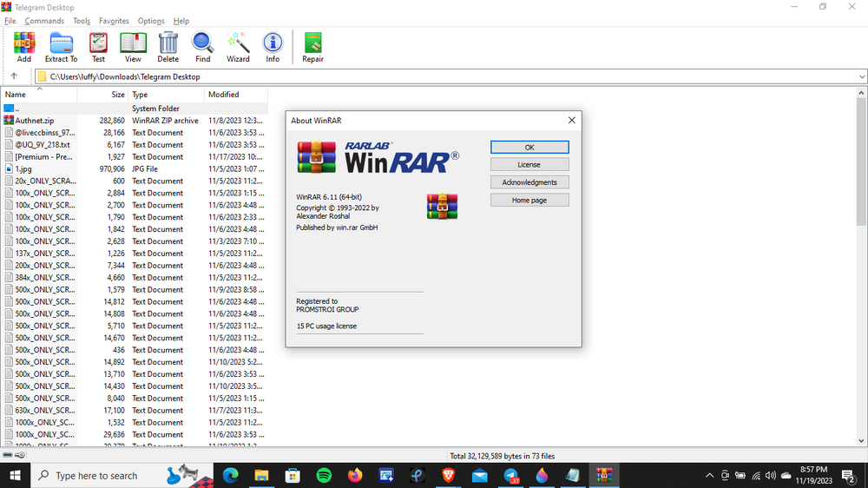Select the 384x_ONLY_SCR... file
Image resolution: width=868 pixels, height=488 pixels.
45,278
